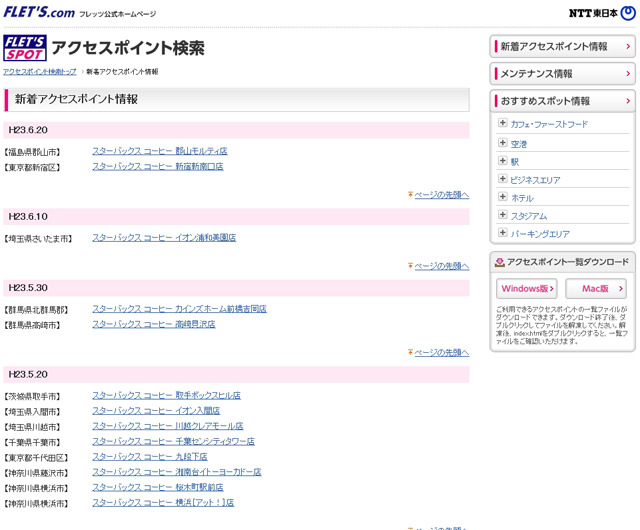Click ページの先頭へ under H23.6.10 section
The width and height of the screenshot is (640, 530).
click(x=442, y=266)
